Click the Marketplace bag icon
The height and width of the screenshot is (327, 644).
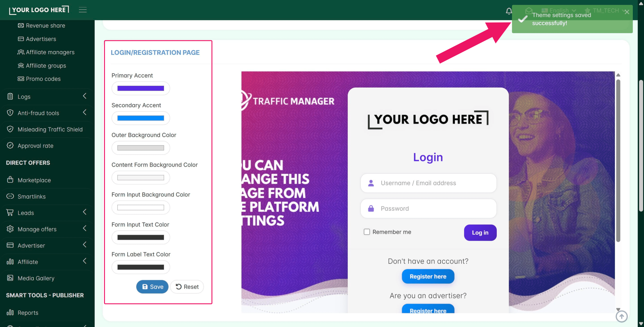[x=10, y=180]
